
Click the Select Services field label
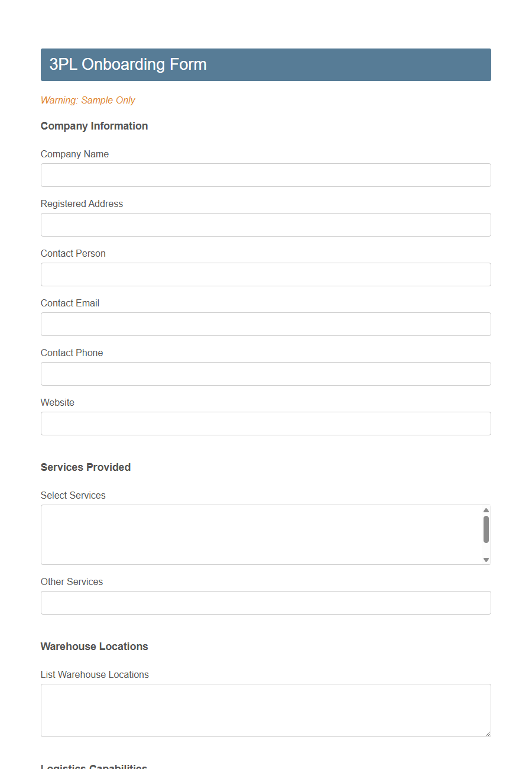tap(73, 495)
